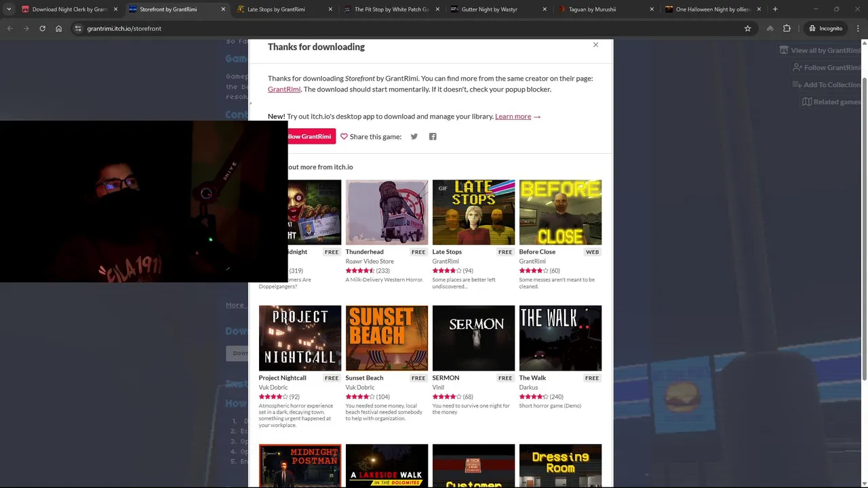The height and width of the screenshot is (488, 868).
Task: Switch to The Pit Stop tab
Action: (x=390, y=9)
